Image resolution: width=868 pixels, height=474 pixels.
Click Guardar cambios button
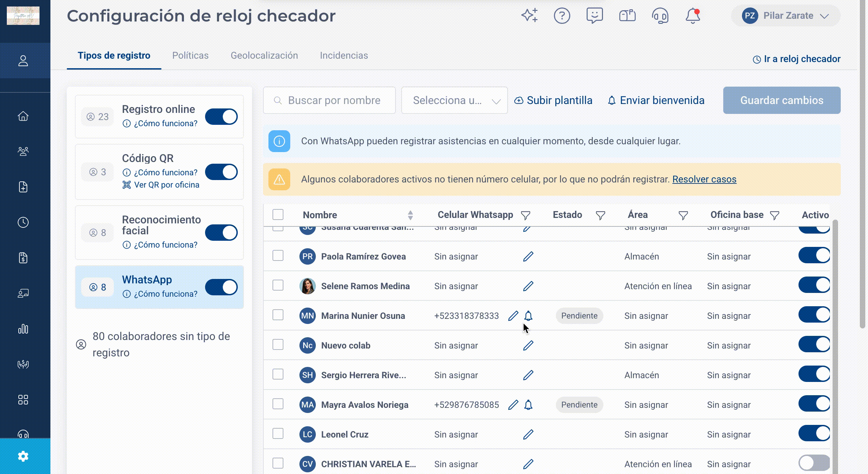(782, 100)
